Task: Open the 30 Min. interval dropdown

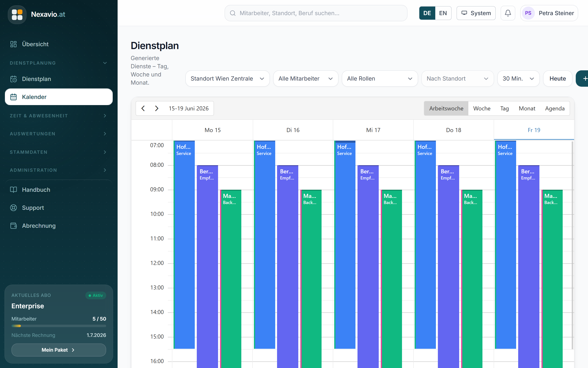Action: (519, 79)
